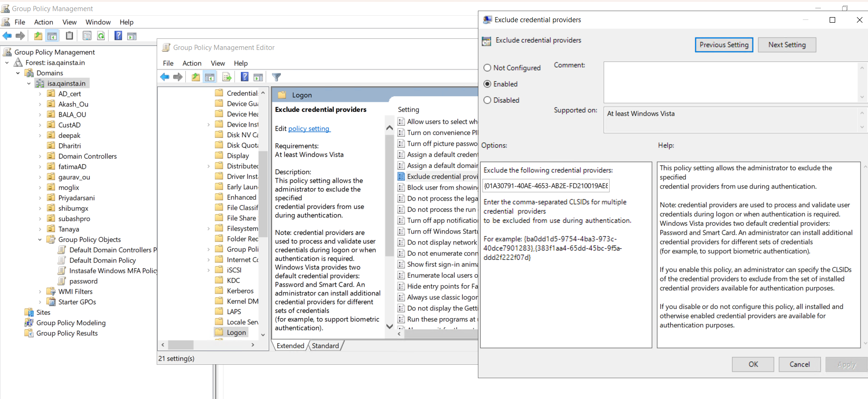Click Forward arrow in Group Policy Management toolbar
868x399 pixels.
pyautogui.click(x=20, y=36)
